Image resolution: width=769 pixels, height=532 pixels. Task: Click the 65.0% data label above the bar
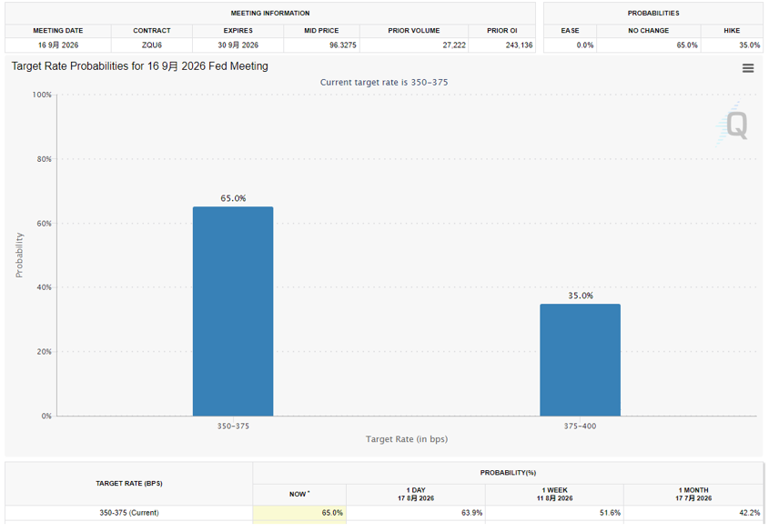pyautogui.click(x=233, y=198)
